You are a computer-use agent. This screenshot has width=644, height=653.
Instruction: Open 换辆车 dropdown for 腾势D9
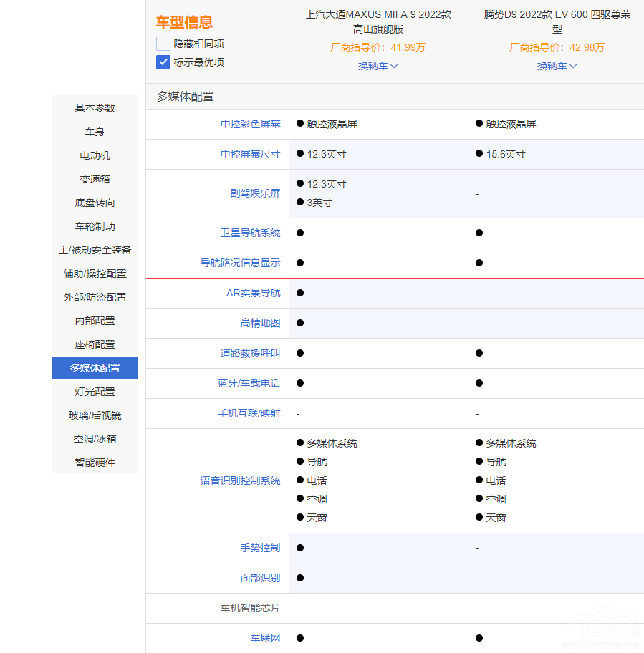click(557, 66)
